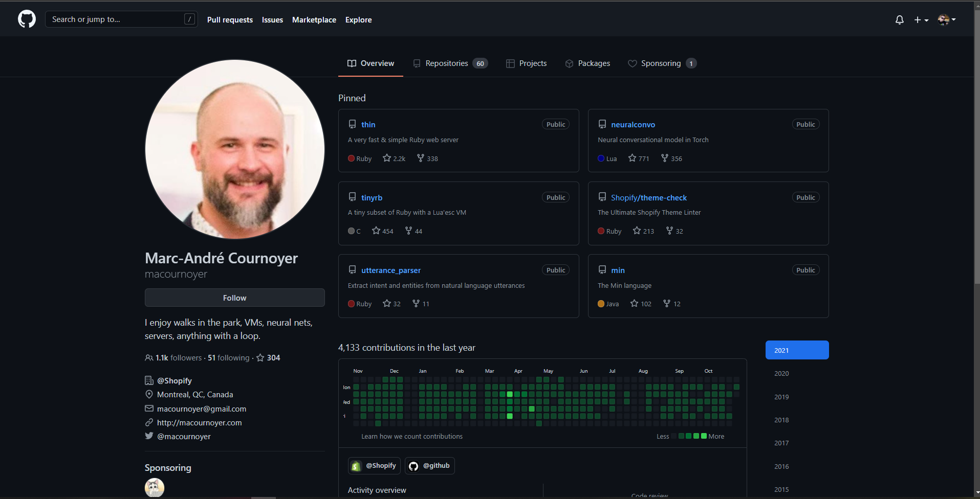The width and height of the screenshot is (980, 499).
Task: Open the @Shopify organization link in sidebar
Action: [x=175, y=381]
